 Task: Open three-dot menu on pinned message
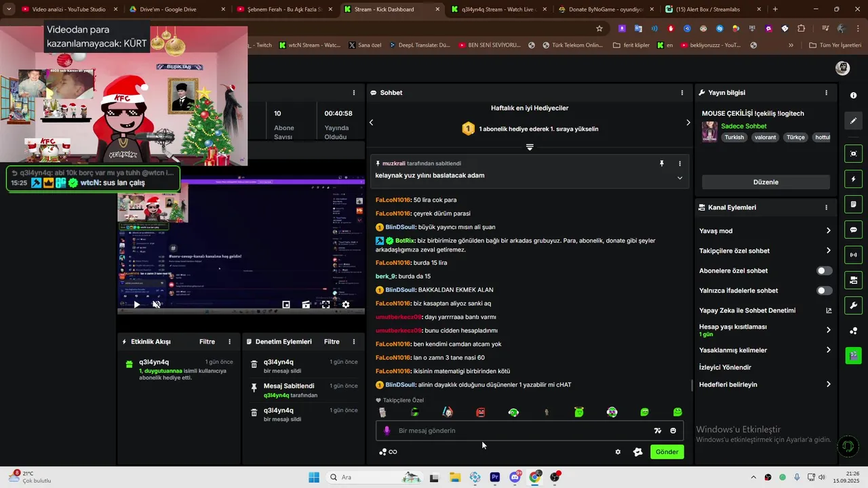click(679, 163)
